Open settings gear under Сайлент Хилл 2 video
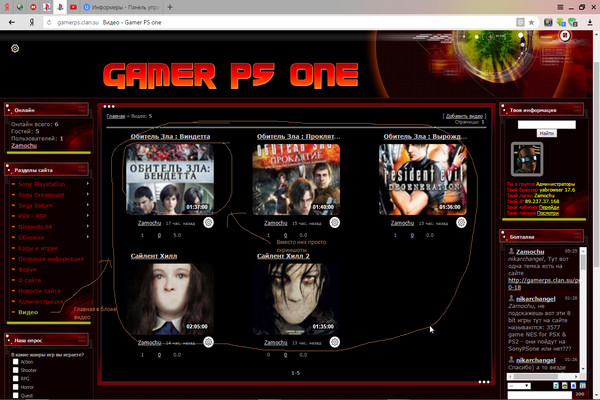 tap(334, 342)
